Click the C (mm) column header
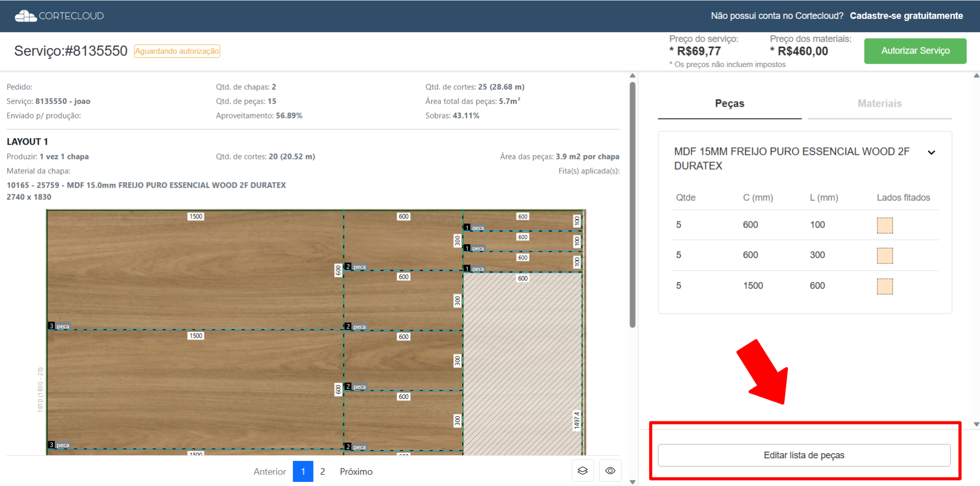Image resolution: width=980 pixels, height=486 pixels. click(x=758, y=198)
